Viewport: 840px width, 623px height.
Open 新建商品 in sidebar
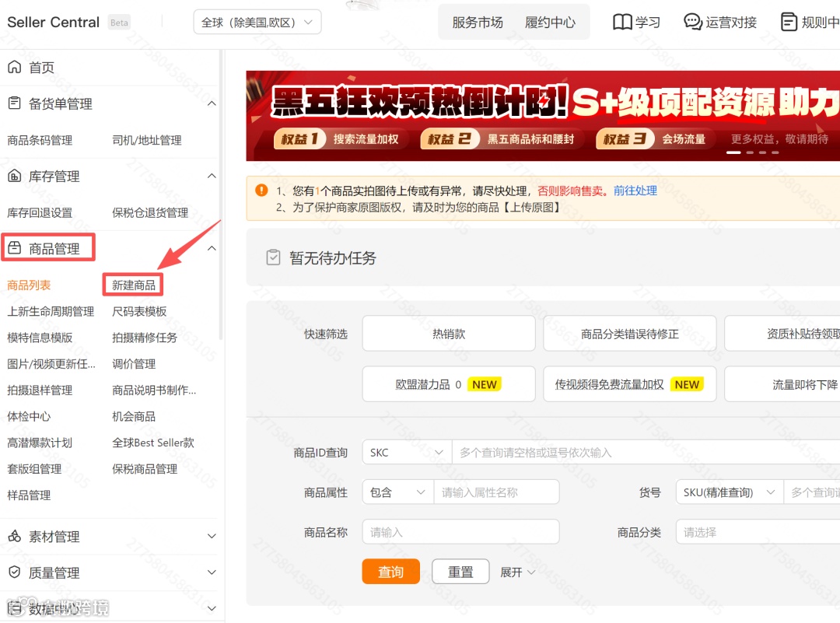click(134, 285)
